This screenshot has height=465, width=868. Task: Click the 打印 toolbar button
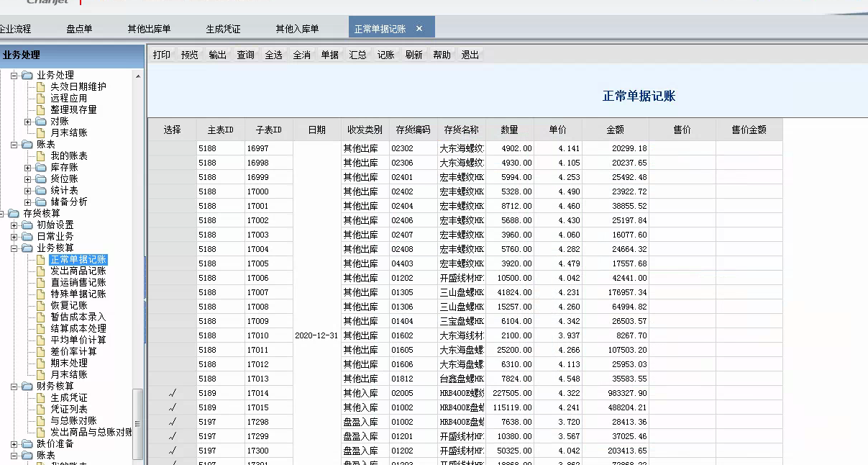[162, 55]
